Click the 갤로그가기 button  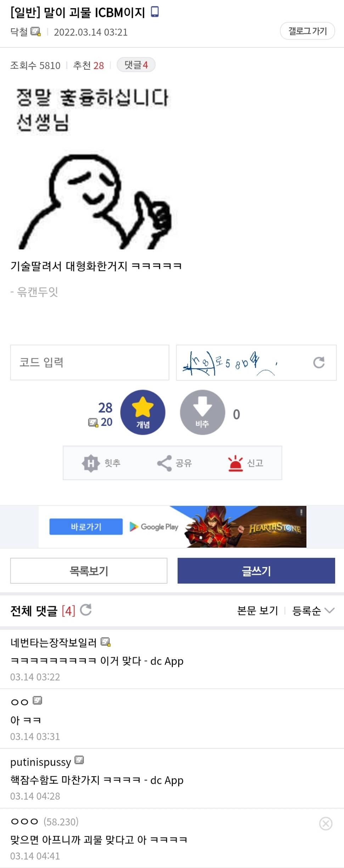307,31
